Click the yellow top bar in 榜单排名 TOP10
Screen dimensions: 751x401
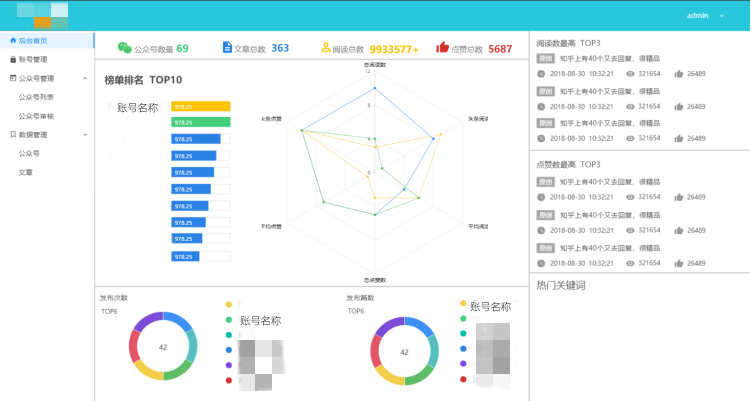point(201,106)
